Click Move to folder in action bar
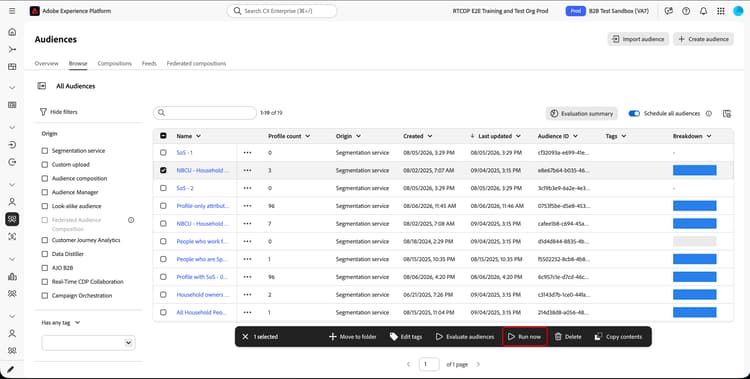 (x=353, y=337)
